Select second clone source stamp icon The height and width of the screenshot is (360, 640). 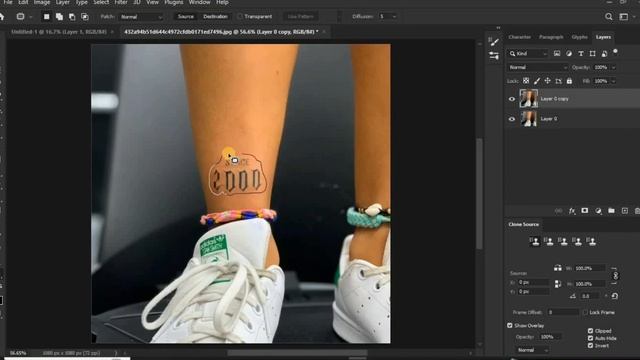point(549,242)
